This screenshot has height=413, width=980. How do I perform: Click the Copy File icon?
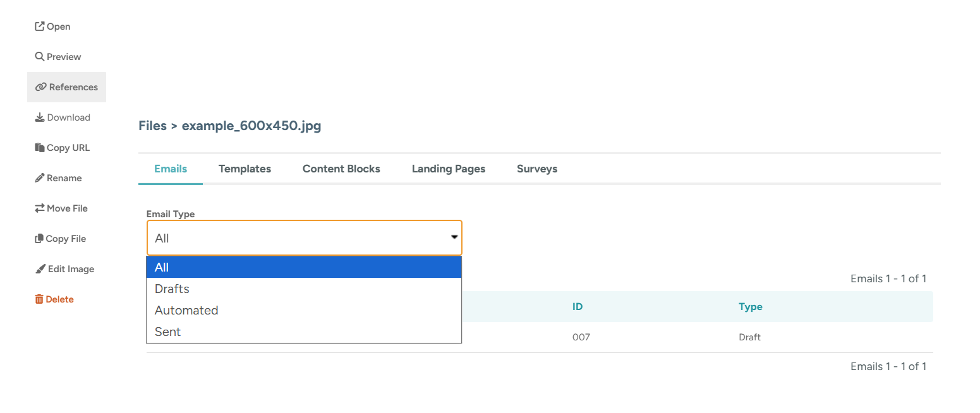pyautogui.click(x=39, y=239)
